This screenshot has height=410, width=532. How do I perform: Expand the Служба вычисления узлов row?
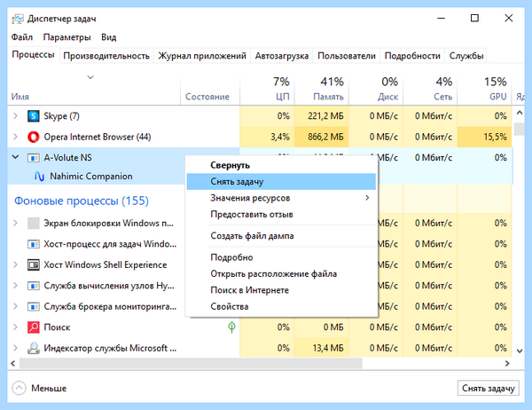pyautogui.click(x=15, y=286)
